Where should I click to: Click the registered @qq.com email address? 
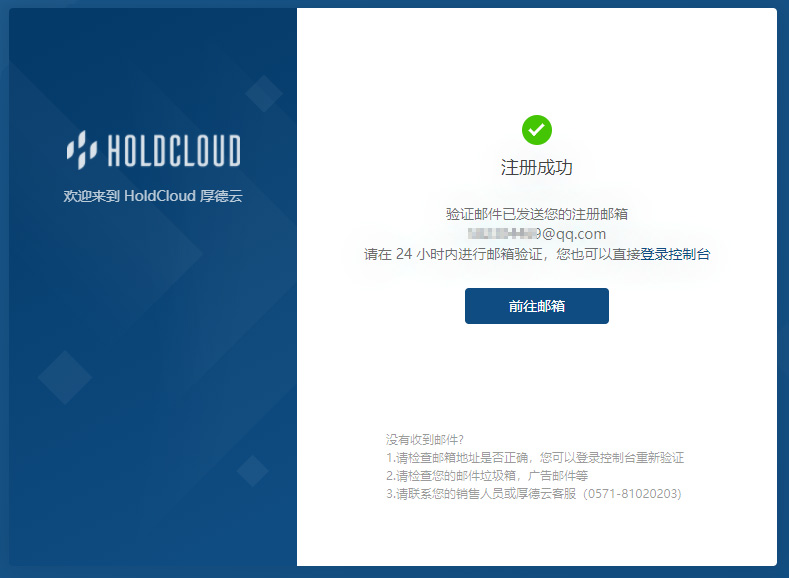[537, 234]
